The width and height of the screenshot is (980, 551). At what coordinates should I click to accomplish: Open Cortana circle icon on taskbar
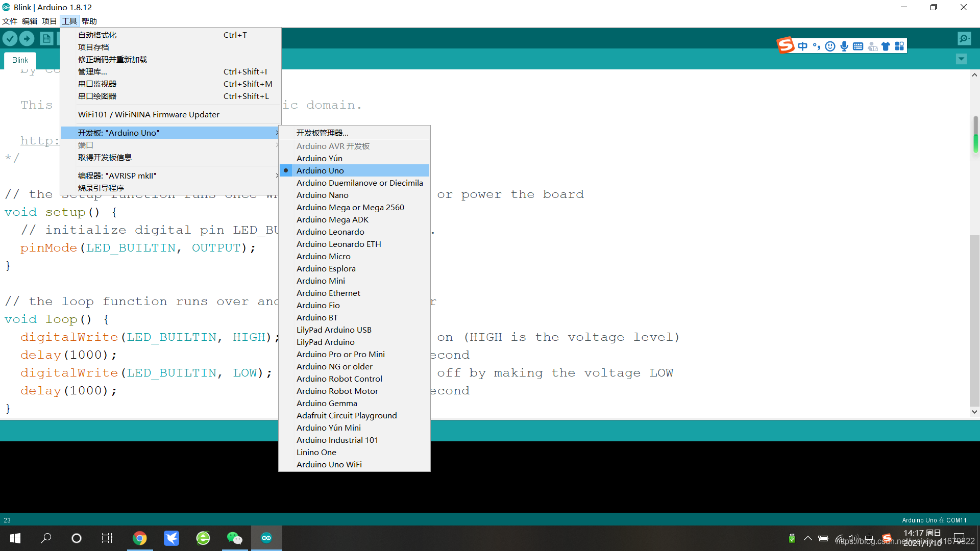coord(77,538)
